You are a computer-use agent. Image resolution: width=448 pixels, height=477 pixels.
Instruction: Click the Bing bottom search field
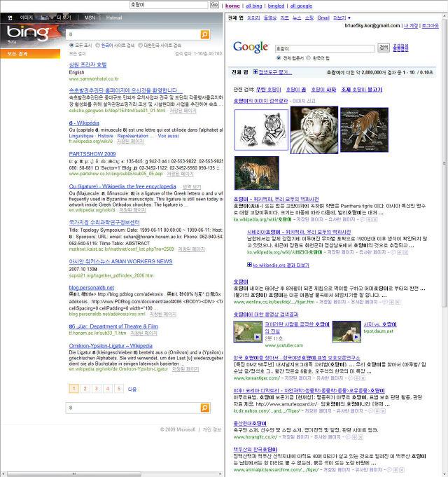[x=133, y=408]
